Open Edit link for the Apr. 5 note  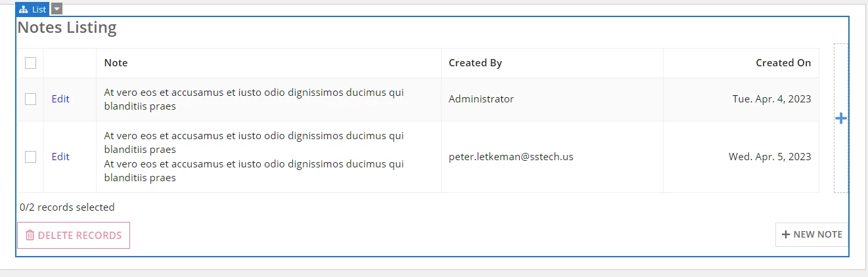coord(60,157)
